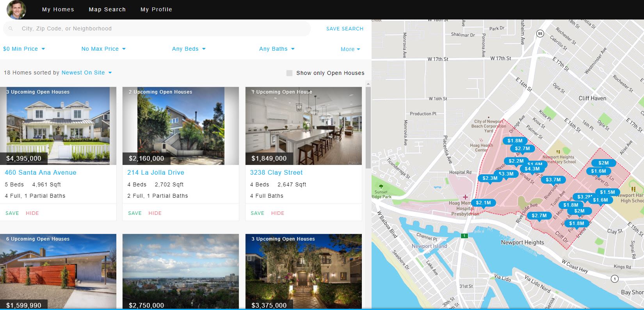Select the $2.3M price pin on the map
The height and width of the screenshot is (310, 644).
tap(490, 178)
